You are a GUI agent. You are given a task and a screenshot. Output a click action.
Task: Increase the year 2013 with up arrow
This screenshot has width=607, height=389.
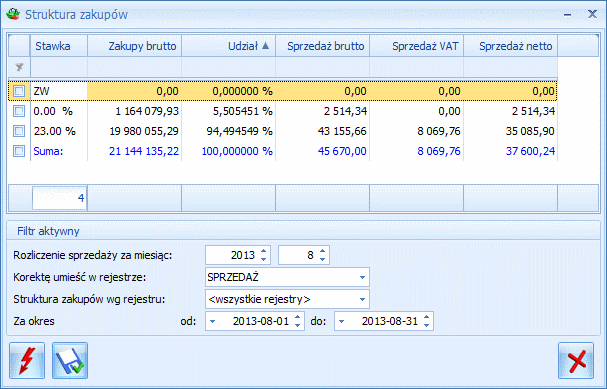[x=264, y=251]
